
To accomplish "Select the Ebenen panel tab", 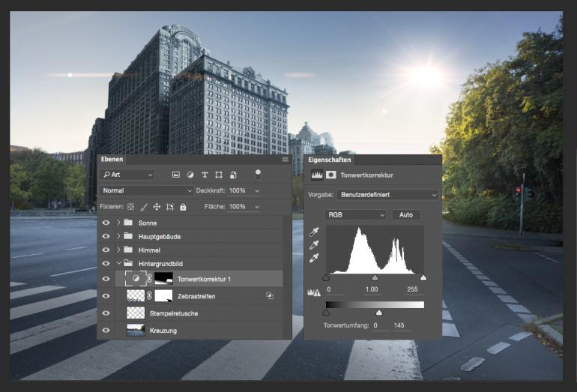I will coord(112,159).
